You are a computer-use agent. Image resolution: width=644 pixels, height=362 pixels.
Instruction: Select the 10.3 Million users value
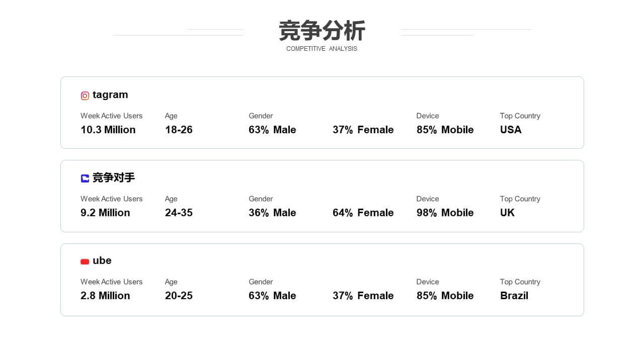pos(108,130)
